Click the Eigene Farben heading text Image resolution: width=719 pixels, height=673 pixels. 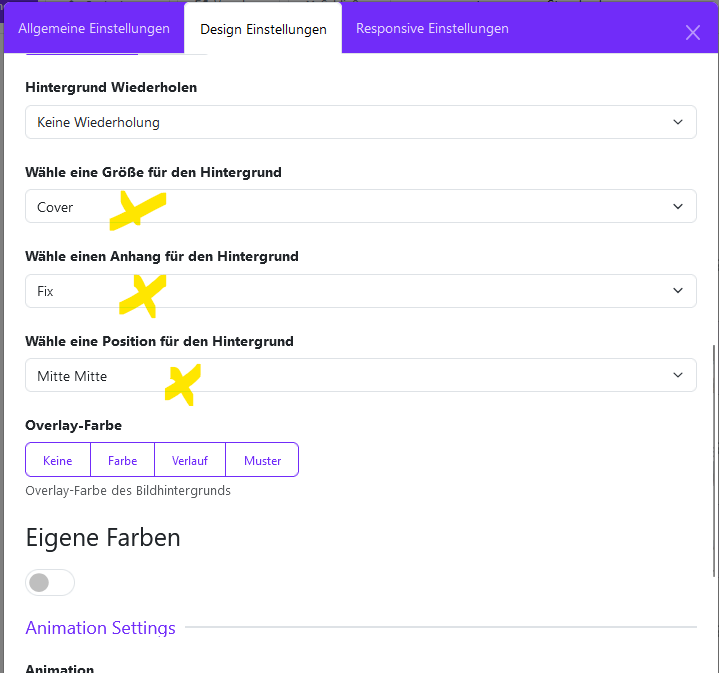point(103,538)
